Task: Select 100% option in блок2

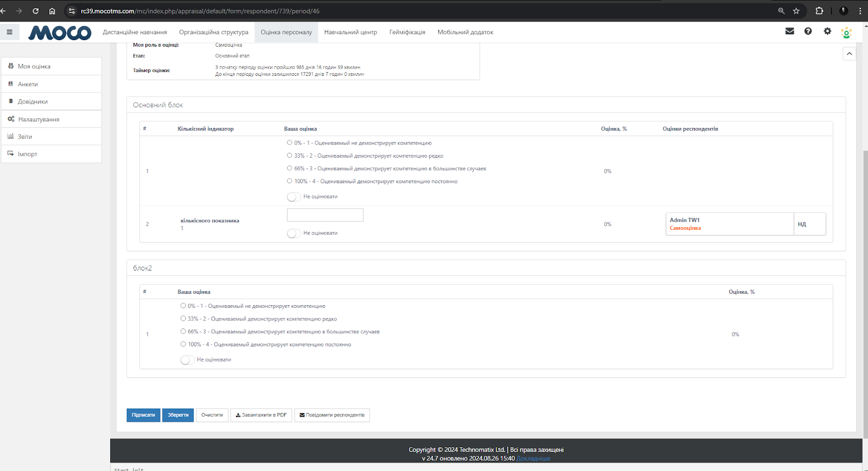Action: pos(183,344)
